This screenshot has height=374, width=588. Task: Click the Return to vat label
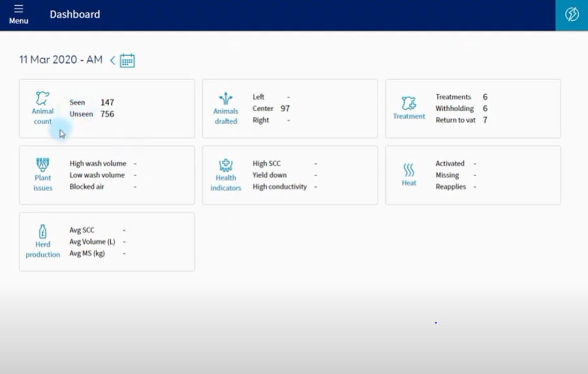pos(455,120)
